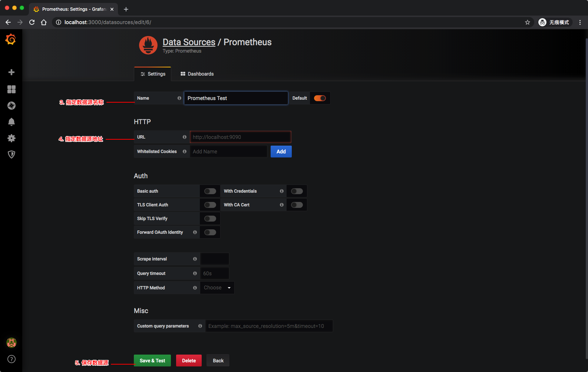Click the Data Sources breadcrumb link

[189, 42]
